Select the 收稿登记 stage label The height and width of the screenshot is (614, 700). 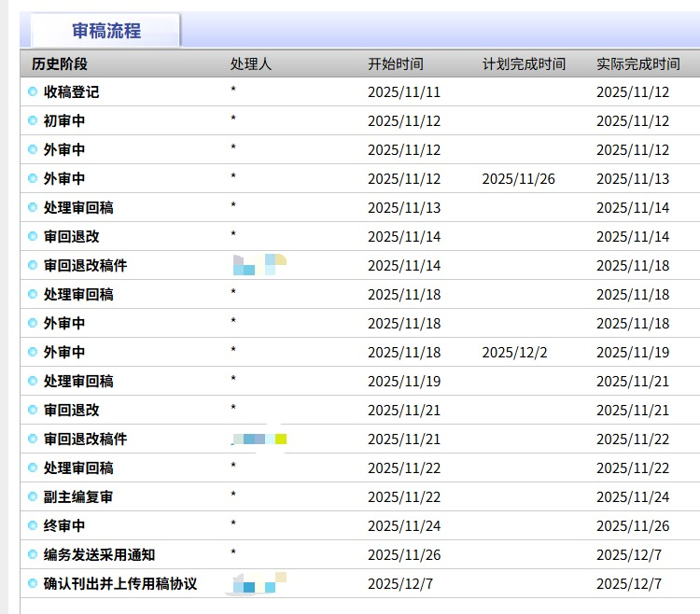click(x=71, y=92)
